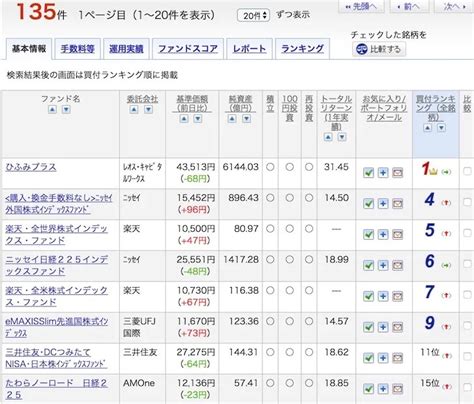Click favorite checkmark icon for ニッセイ外国株式インデックスファンド
This screenshot has width=474, height=404.
click(x=368, y=203)
